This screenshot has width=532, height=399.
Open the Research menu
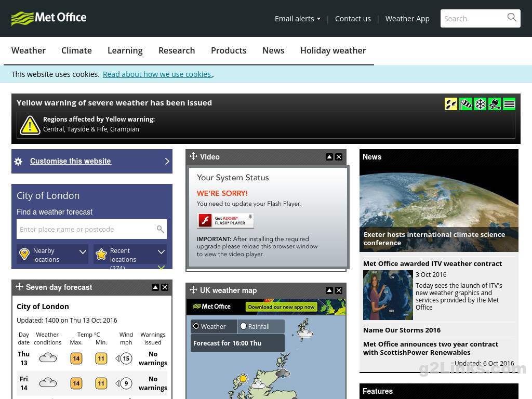177,50
